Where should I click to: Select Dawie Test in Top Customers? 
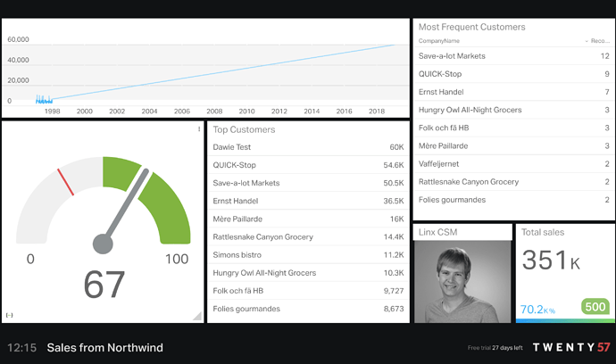tap(308, 147)
